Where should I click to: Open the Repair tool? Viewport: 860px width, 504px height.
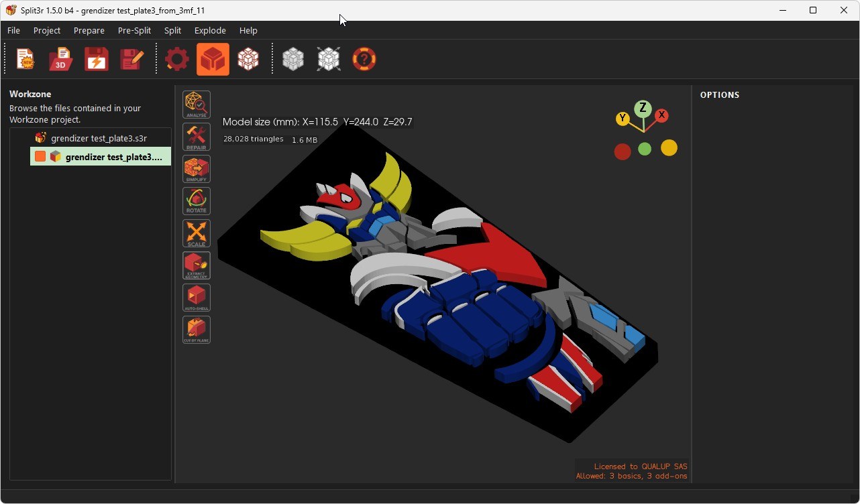[x=197, y=137]
